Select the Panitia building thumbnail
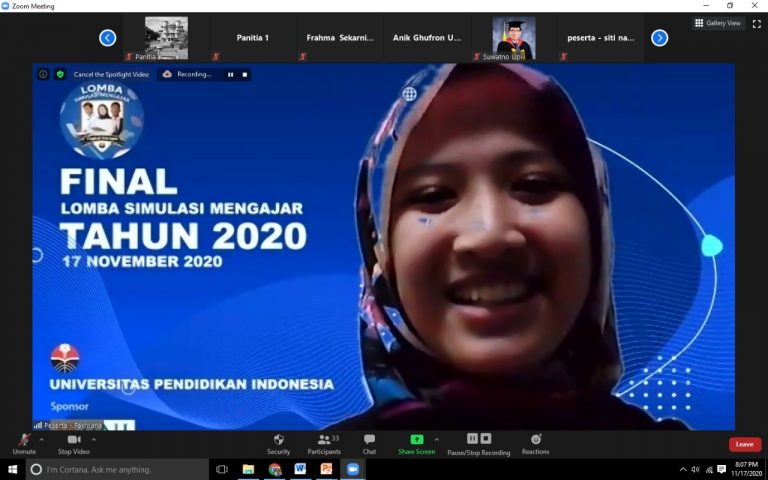 167,38
